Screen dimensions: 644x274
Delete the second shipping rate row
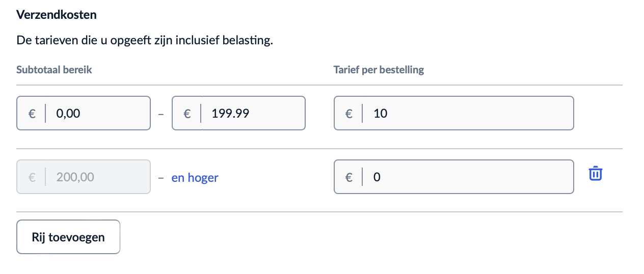tap(596, 174)
